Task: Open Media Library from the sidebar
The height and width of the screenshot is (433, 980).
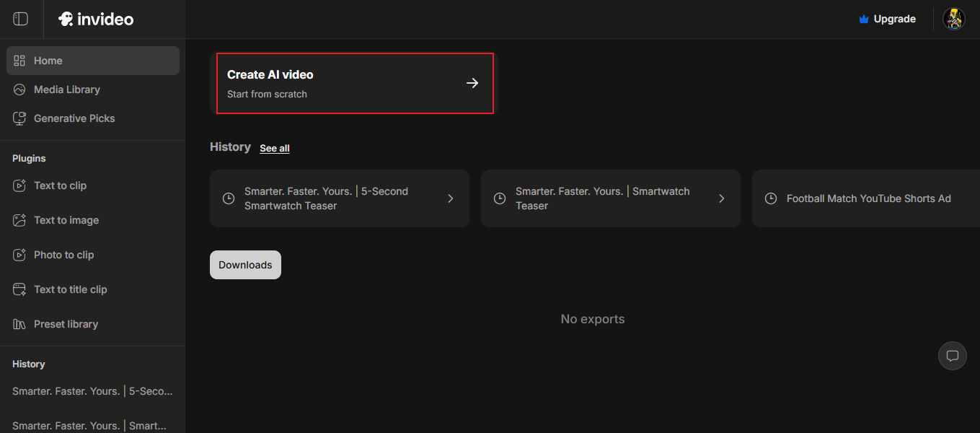Action: 66,89
